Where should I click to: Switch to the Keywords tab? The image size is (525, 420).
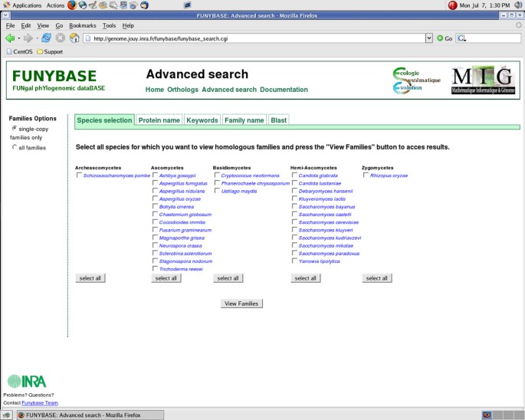click(x=202, y=120)
